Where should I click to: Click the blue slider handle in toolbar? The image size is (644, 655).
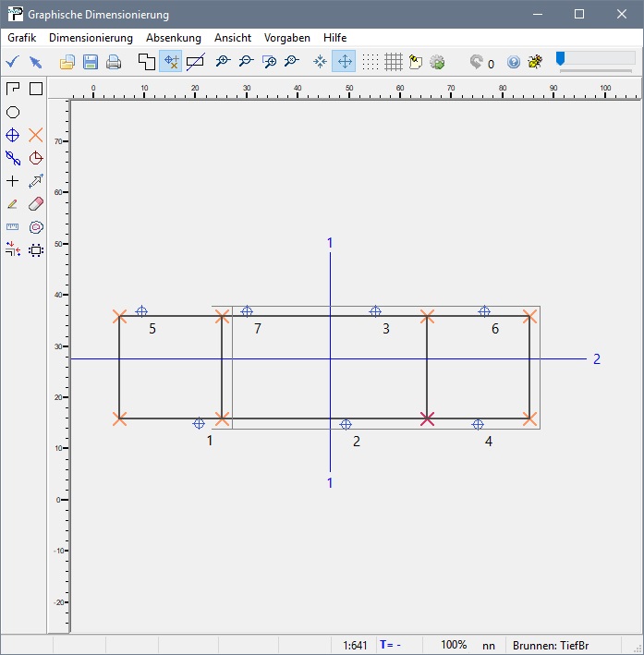coord(560,59)
